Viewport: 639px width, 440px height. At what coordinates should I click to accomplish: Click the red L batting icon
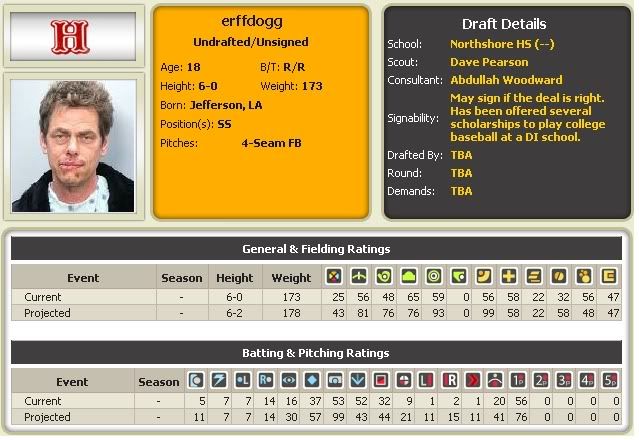click(426, 381)
